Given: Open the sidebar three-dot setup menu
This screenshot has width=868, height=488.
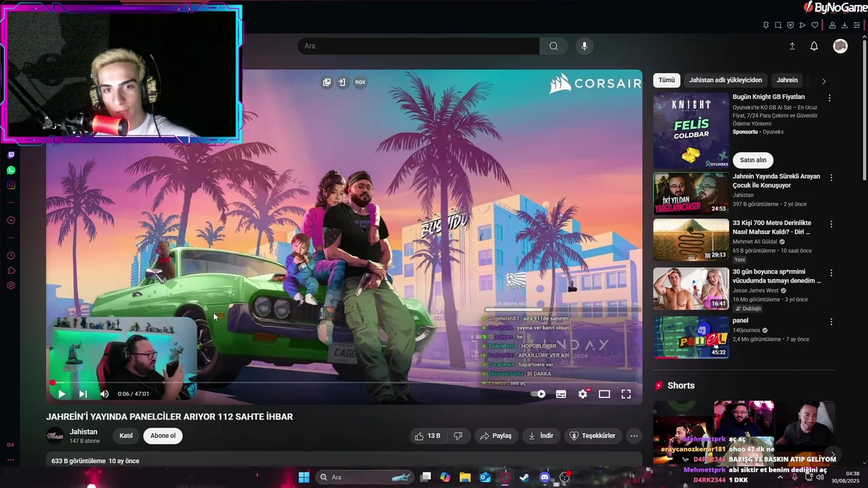Looking at the screenshot, I should click(11, 460).
